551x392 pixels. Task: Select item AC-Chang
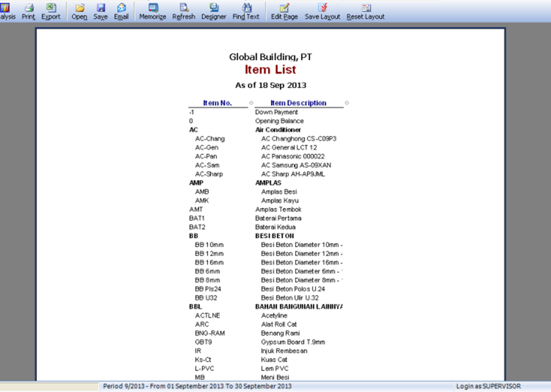point(210,139)
